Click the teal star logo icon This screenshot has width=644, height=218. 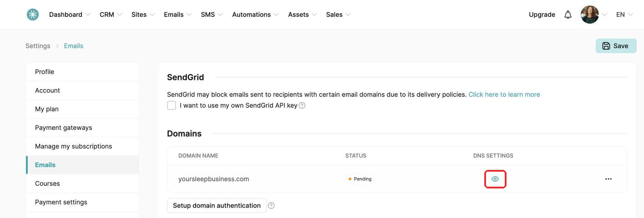point(32,15)
